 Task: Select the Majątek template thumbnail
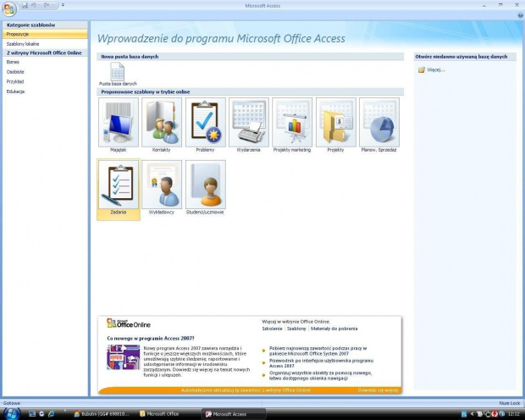(119, 122)
